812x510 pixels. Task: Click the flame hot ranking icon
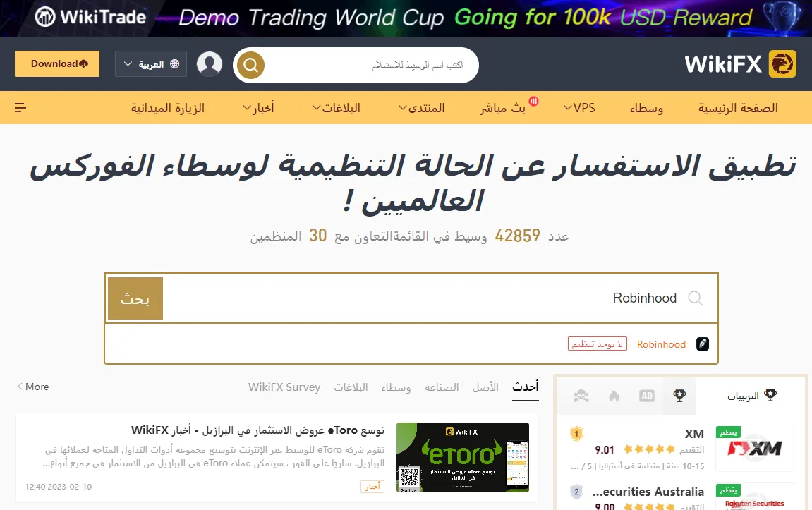tap(614, 396)
